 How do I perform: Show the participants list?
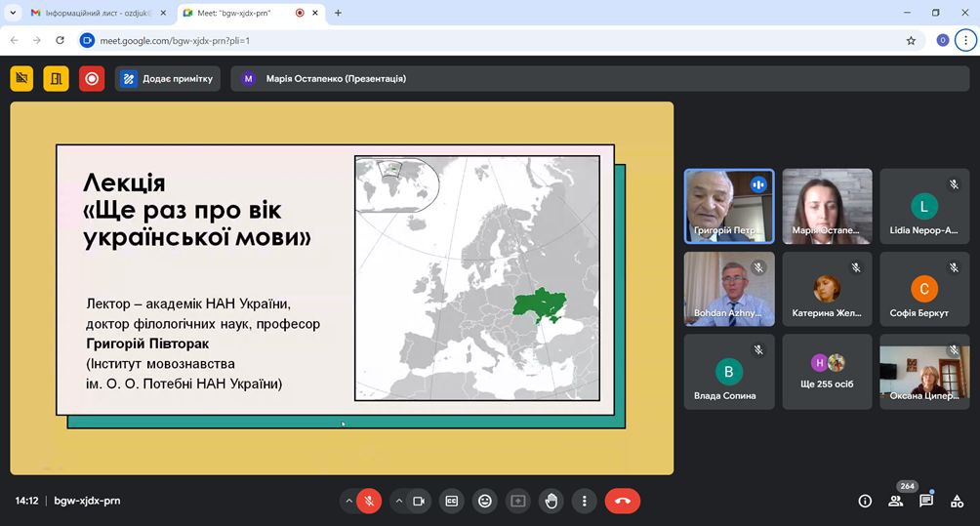pos(895,501)
